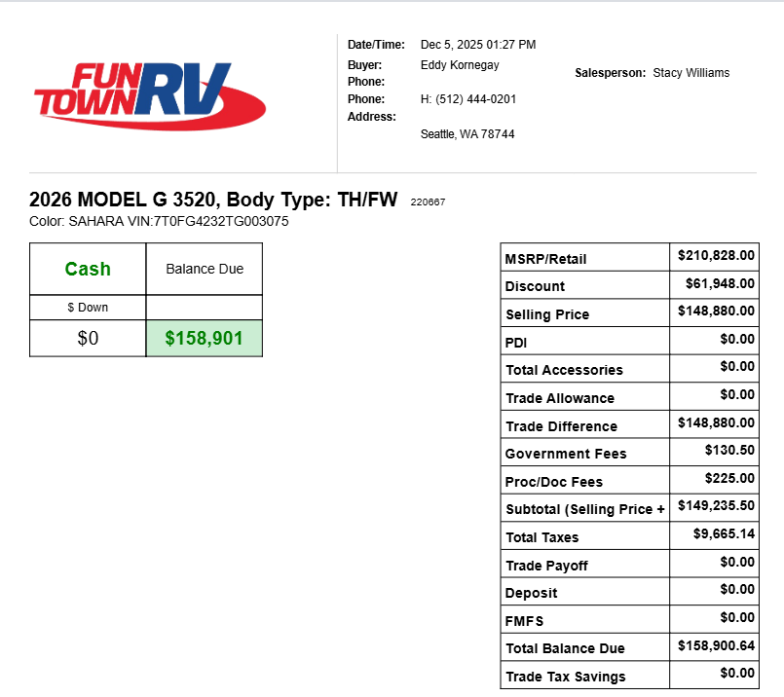
Task: Click the Discount value $61,948.00
Action: (720, 283)
